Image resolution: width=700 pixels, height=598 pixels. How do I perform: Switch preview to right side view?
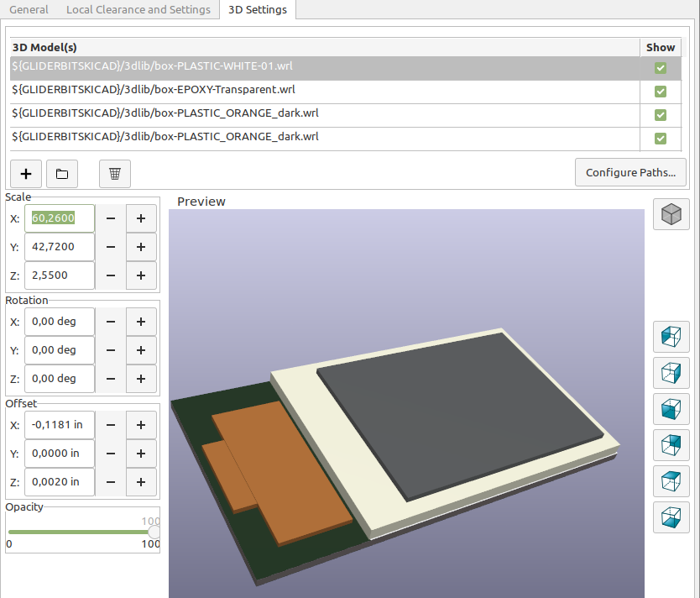[x=671, y=373]
